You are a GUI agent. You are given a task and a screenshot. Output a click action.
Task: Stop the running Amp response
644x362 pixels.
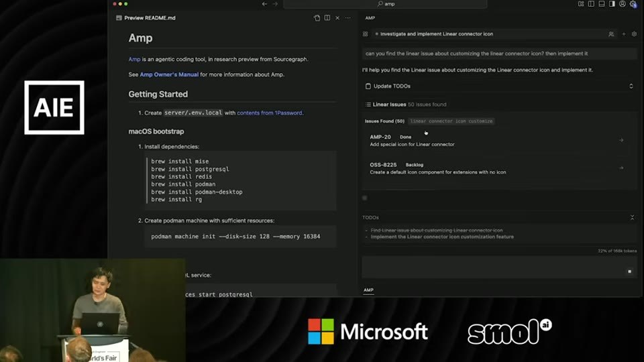pyautogui.click(x=630, y=271)
